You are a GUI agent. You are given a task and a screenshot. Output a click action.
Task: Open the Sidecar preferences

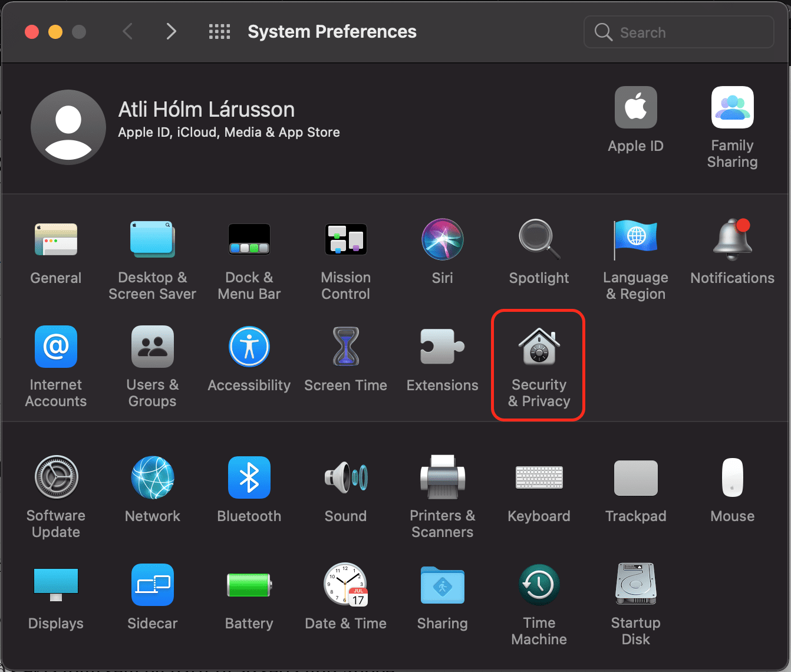[152, 585]
